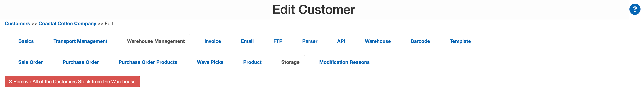Open the Barcode tab
This screenshot has width=644, height=90.
[x=420, y=41]
